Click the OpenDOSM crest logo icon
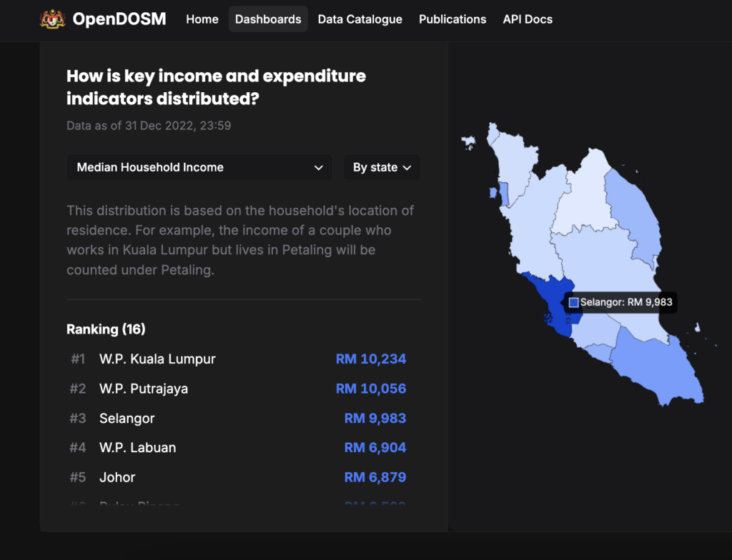This screenshot has width=732, height=560. tap(53, 19)
